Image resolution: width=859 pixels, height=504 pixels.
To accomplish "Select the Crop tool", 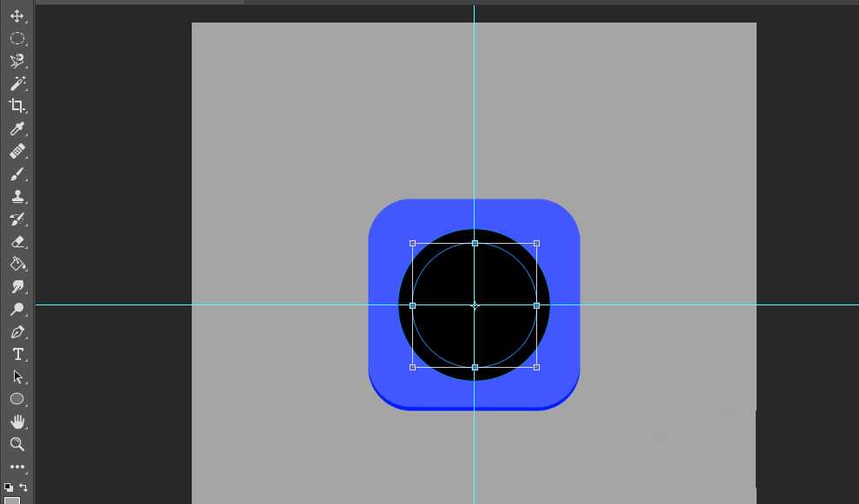I will (16, 106).
